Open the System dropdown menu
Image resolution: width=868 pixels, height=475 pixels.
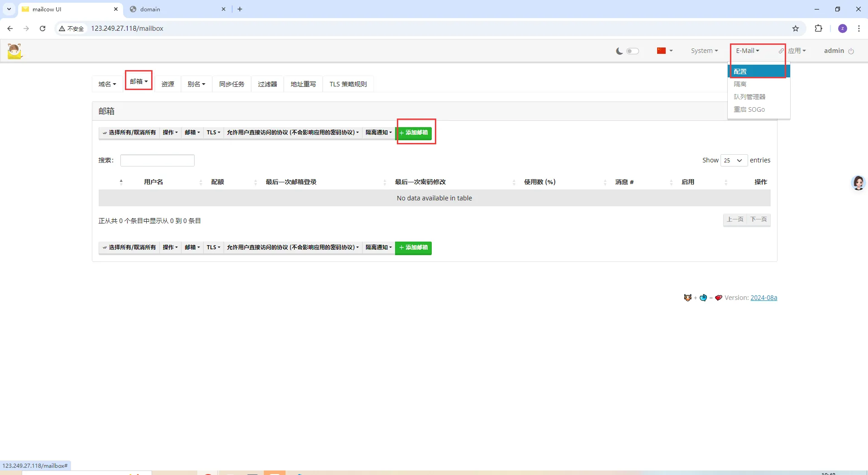click(x=704, y=51)
